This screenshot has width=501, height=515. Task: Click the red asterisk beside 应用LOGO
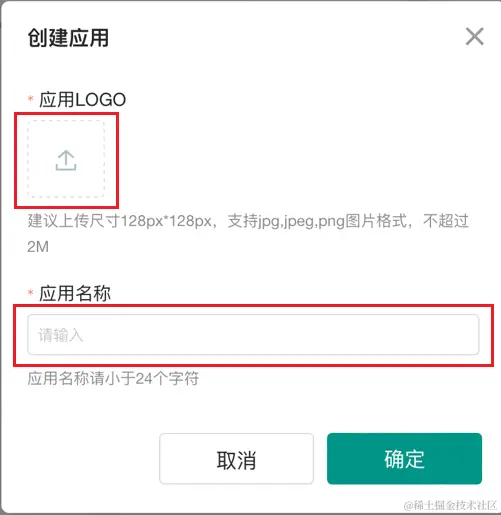(31, 99)
